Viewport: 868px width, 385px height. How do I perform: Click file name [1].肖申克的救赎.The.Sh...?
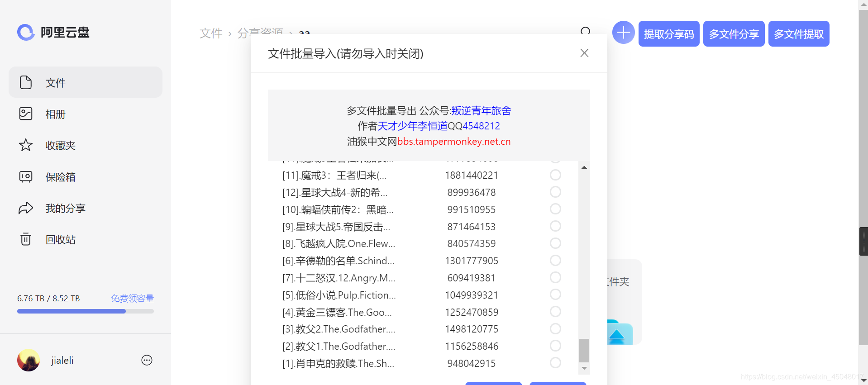point(339,363)
